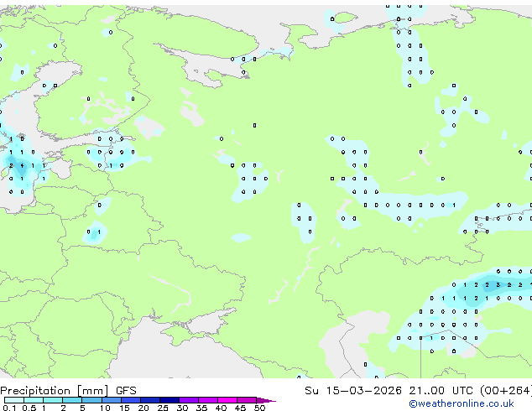The image size is (532, 411).
Task: Click the 'Su 15-03-2026 21..00 UTC' timestamp
Action: (389, 391)
